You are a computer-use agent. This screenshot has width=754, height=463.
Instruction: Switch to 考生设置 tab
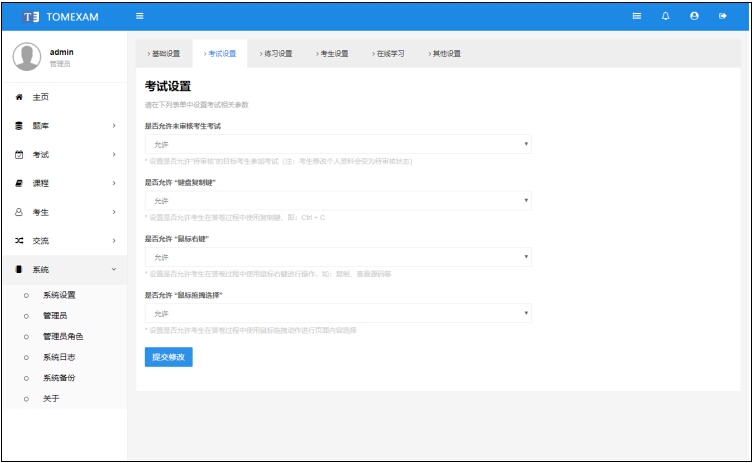332,53
